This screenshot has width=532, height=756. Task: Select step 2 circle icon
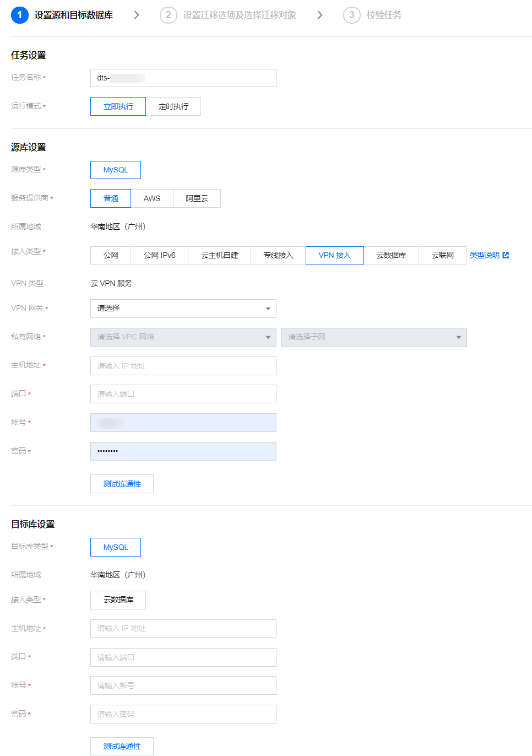[x=169, y=15]
